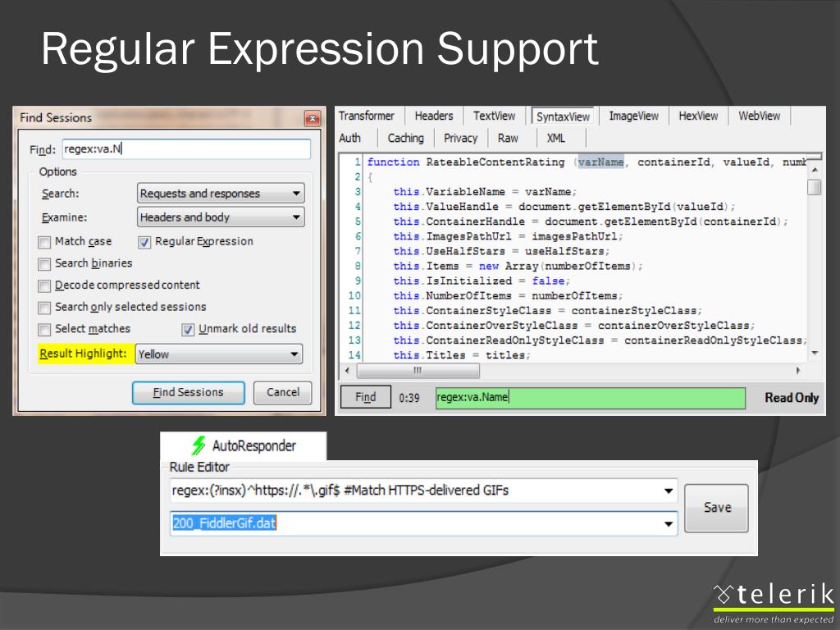Switch to the Privacy tab
This screenshot has height=630, width=840.
click(x=460, y=138)
